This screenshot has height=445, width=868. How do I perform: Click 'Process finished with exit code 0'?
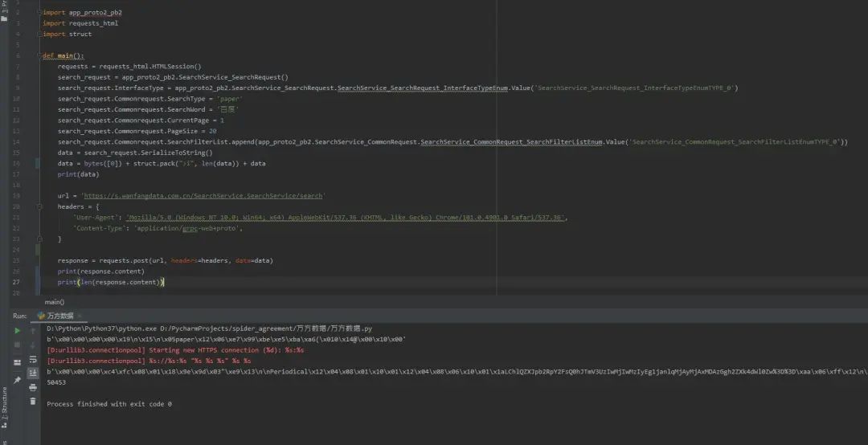click(x=109, y=404)
